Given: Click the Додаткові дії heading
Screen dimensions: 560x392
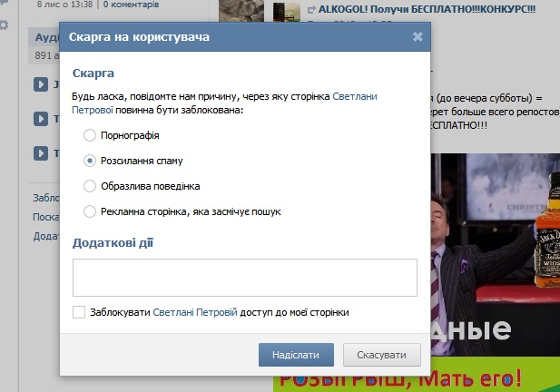Looking at the screenshot, I should 113,243.
